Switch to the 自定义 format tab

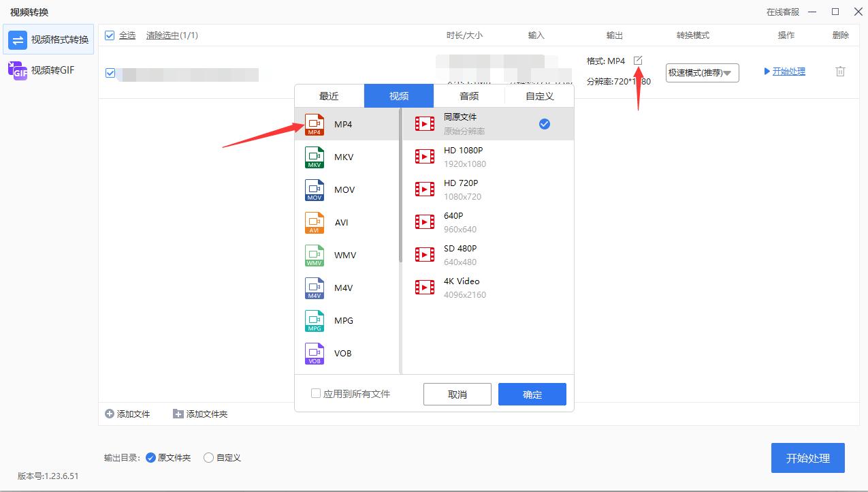(x=539, y=95)
